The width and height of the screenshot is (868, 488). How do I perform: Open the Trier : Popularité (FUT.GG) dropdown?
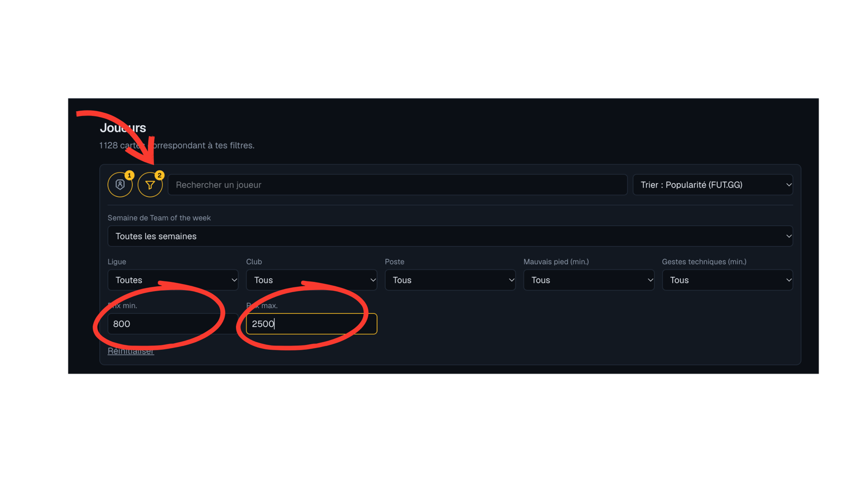click(713, 185)
